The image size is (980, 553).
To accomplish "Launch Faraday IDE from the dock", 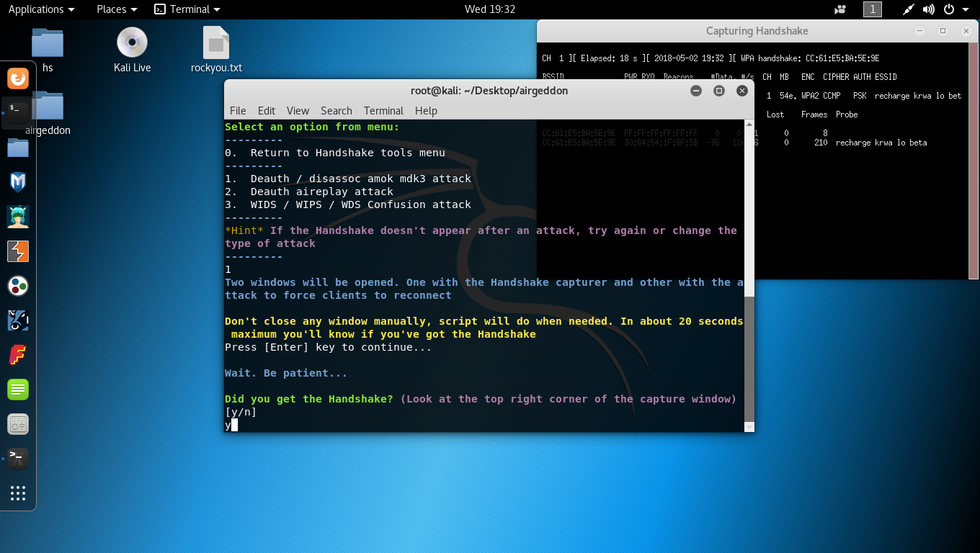I will [18, 355].
